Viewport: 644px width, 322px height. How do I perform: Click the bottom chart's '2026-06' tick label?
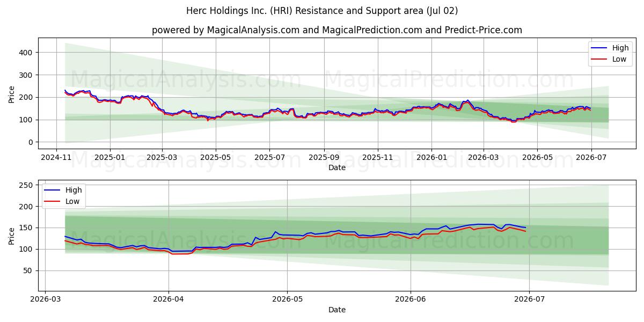point(411,300)
